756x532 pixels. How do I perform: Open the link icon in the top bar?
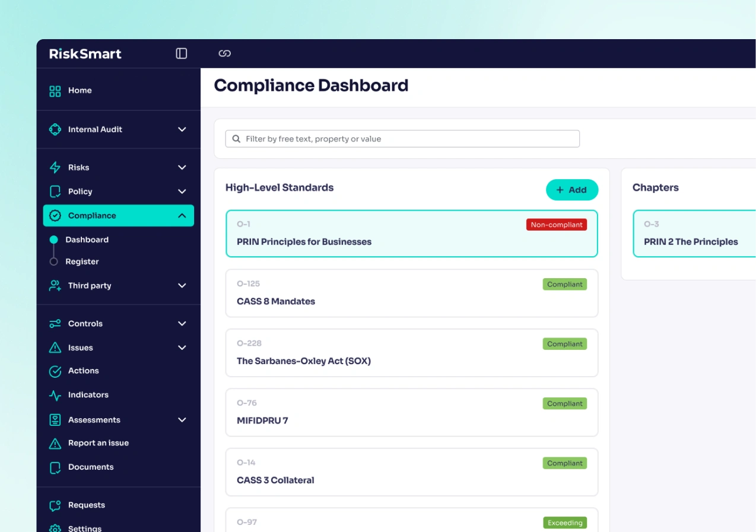224,53
